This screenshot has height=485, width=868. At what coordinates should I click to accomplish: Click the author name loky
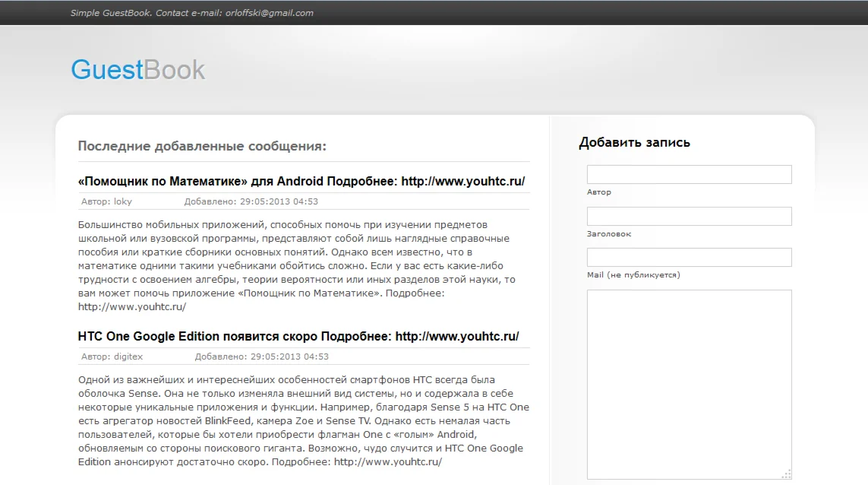click(122, 201)
